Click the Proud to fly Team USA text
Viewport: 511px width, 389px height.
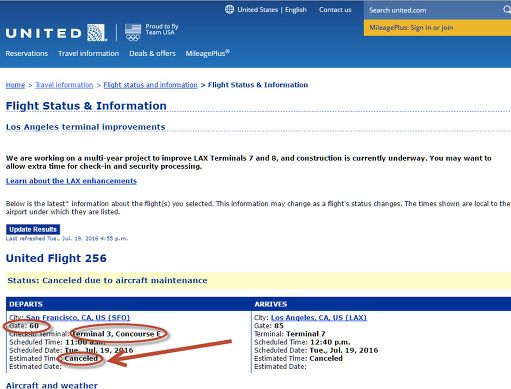(x=162, y=29)
